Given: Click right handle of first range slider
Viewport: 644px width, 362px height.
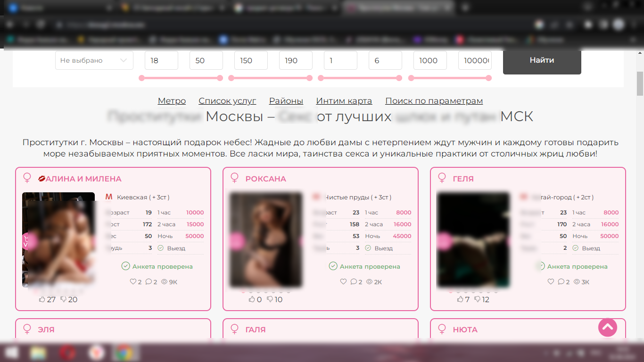Looking at the screenshot, I should point(220,78).
